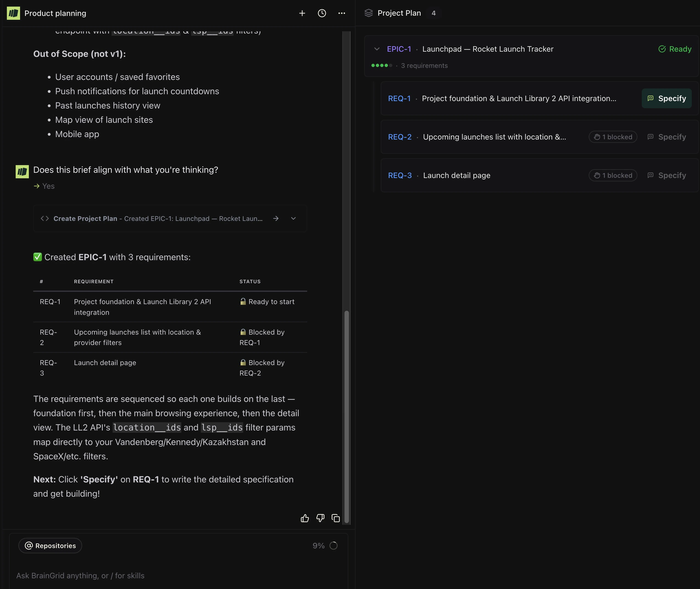The image size is (700, 589).
Task: Click the BrainGrid logo in the top-left corner
Action: coord(13,13)
